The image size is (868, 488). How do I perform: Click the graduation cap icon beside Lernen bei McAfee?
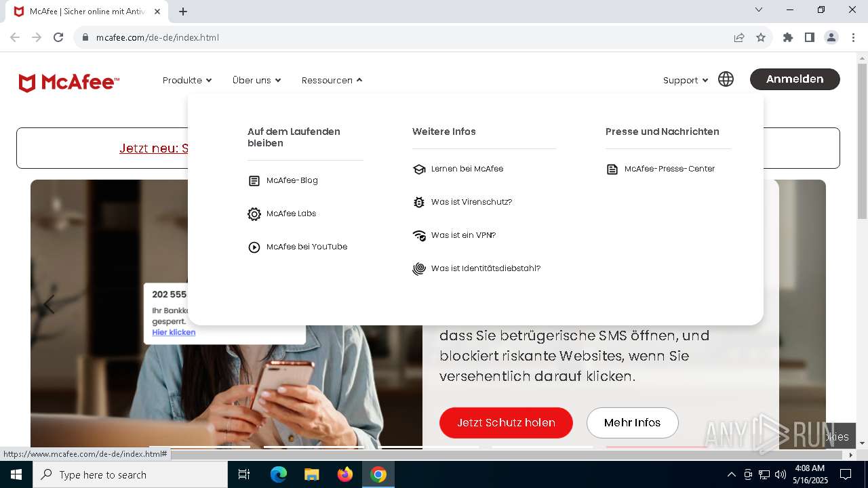(x=419, y=169)
